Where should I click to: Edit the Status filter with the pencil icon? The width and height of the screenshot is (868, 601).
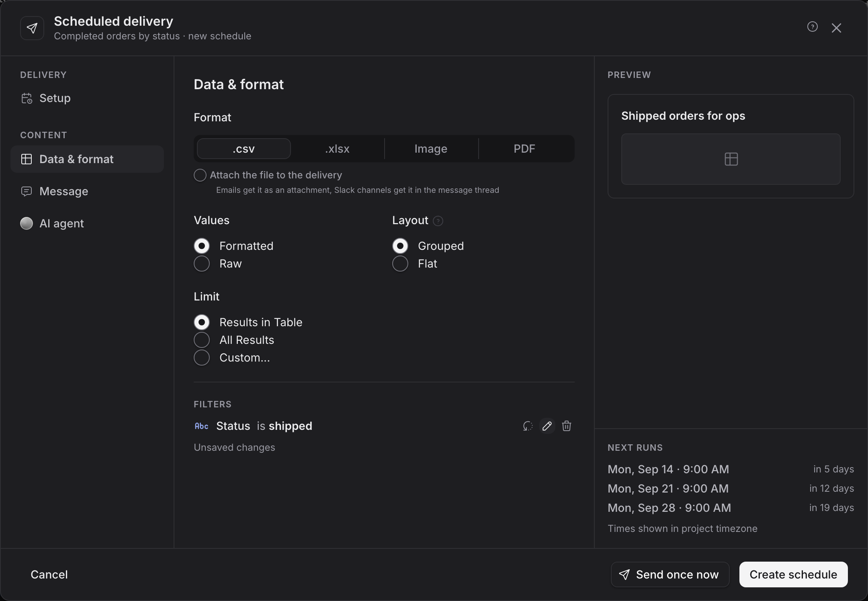pyautogui.click(x=547, y=426)
